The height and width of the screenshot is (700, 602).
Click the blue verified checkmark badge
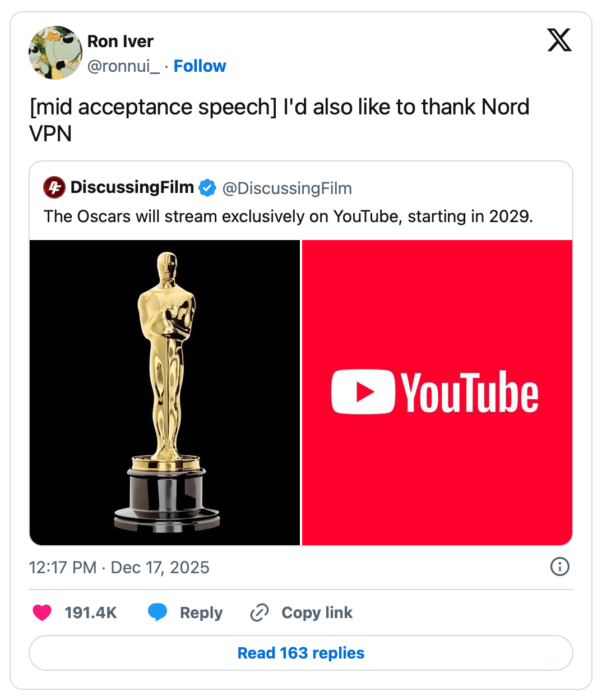208,188
